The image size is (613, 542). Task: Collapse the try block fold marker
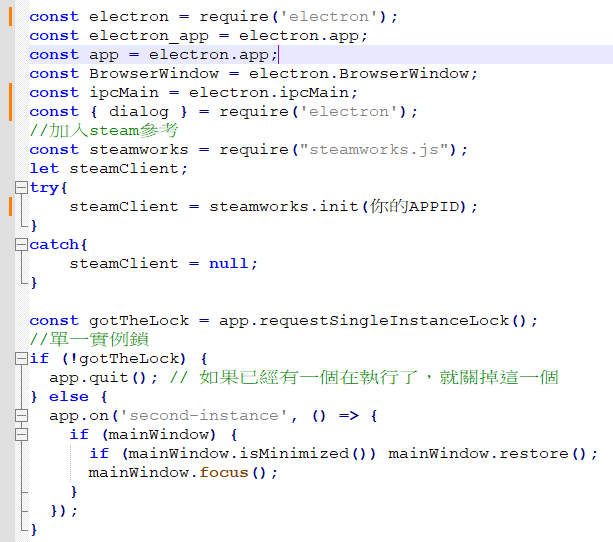pos(22,188)
